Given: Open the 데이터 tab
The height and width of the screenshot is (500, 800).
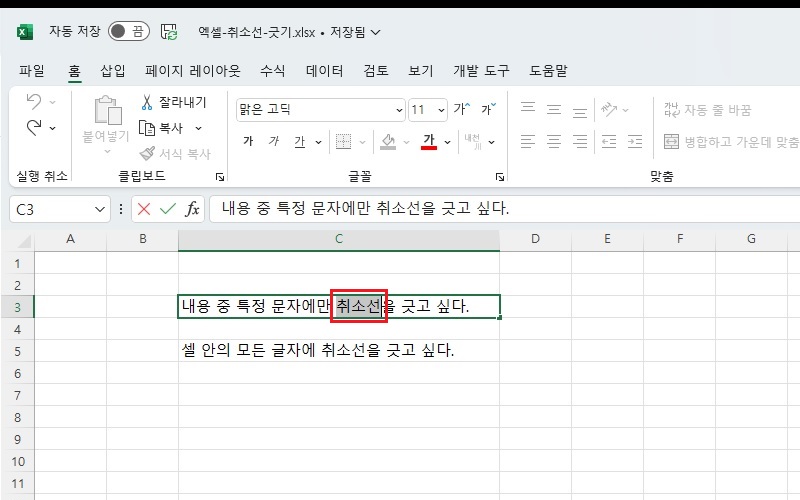Looking at the screenshot, I should click(324, 70).
